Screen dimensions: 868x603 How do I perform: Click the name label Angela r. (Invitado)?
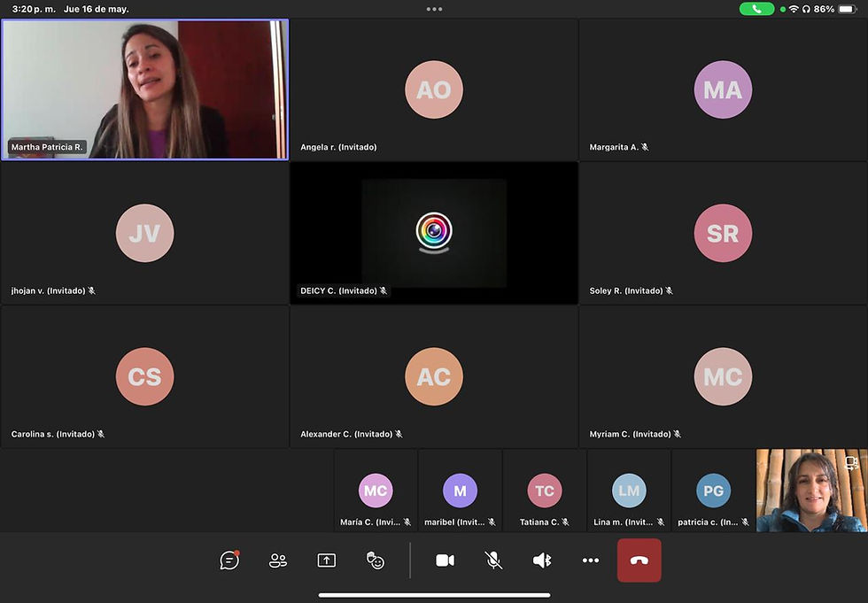[x=338, y=147]
